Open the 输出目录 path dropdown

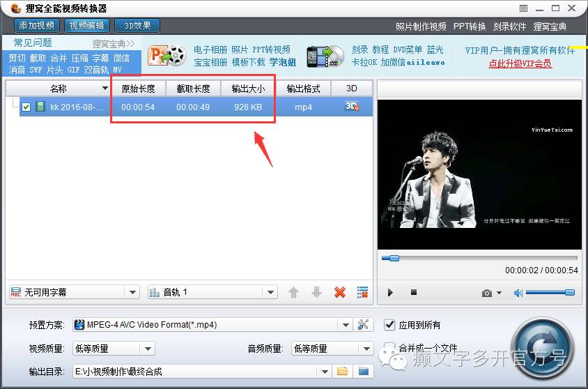click(x=202, y=372)
